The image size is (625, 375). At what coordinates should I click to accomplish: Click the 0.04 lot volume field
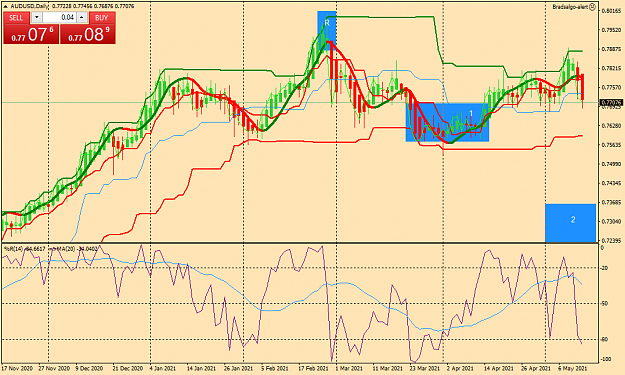click(x=59, y=18)
